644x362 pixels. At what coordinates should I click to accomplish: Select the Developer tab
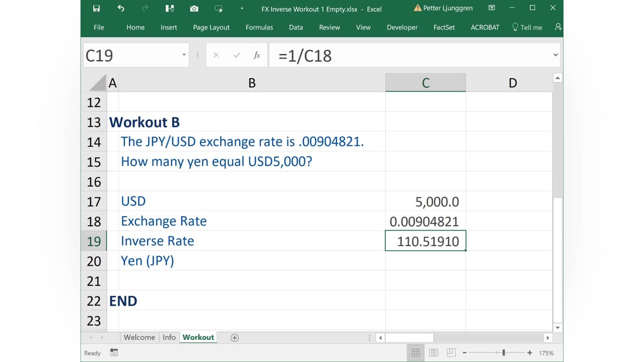click(x=402, y=27)
